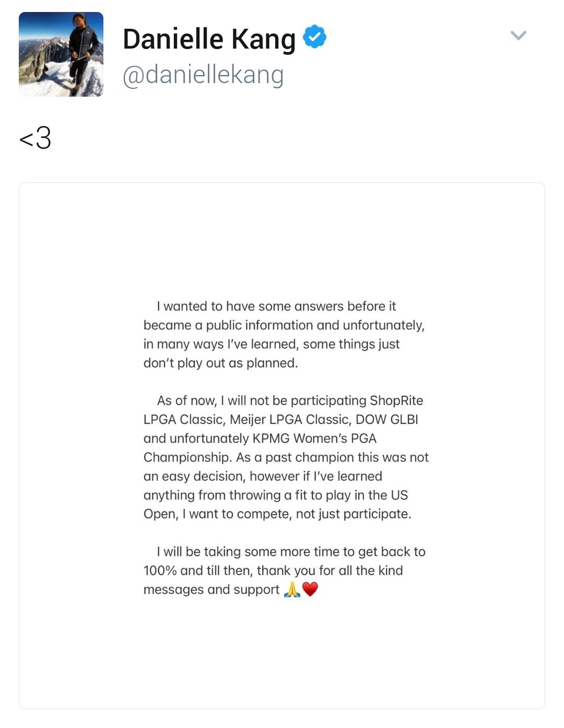Click "DOW GLBI" in the statement
Image resolution: width=564 pixels, height=728 pixels.
pos(386,420)
